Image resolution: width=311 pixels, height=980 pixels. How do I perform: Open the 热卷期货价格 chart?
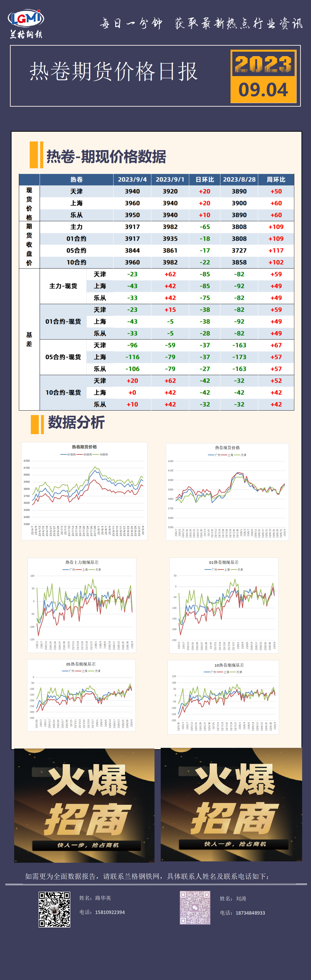click(x=84, y=491)
